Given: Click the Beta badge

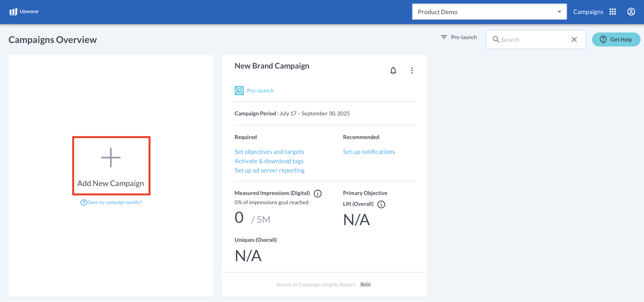Looking at the screenshot, I should pyautogui.click(x=365, y=285).
